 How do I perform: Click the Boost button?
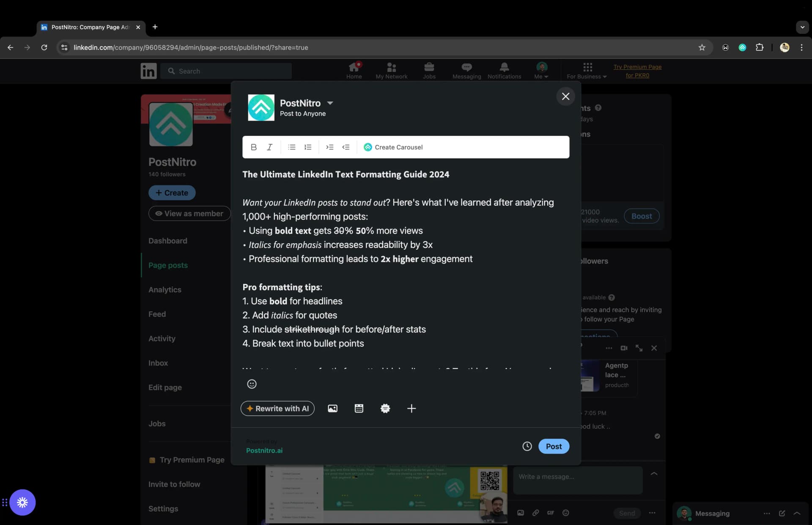(642, 216)
